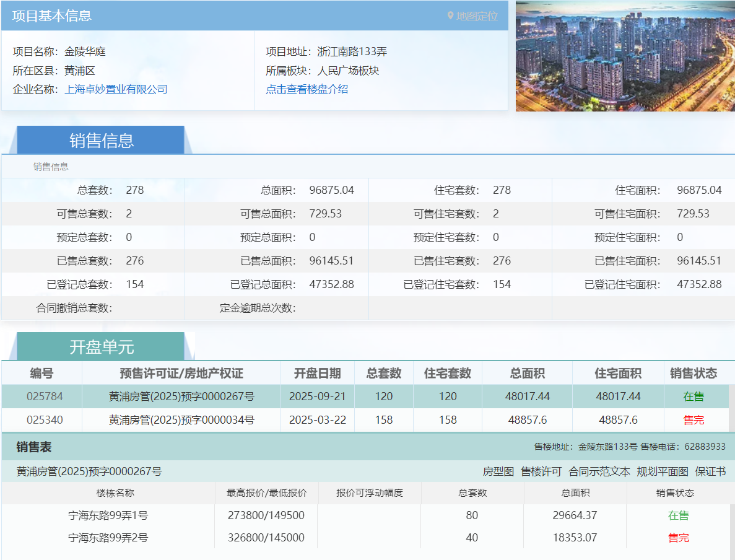Select the building row 宁海东路99弄1号

(x=110, y=515)
